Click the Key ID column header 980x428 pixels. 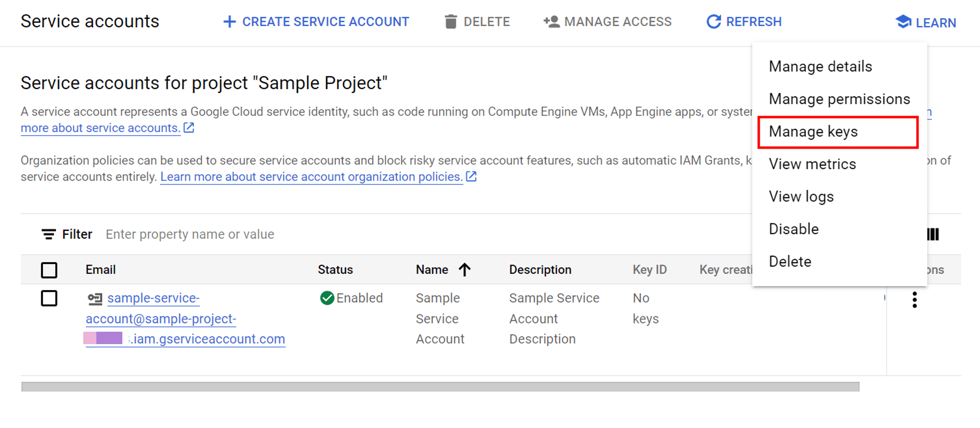(650, 269)
